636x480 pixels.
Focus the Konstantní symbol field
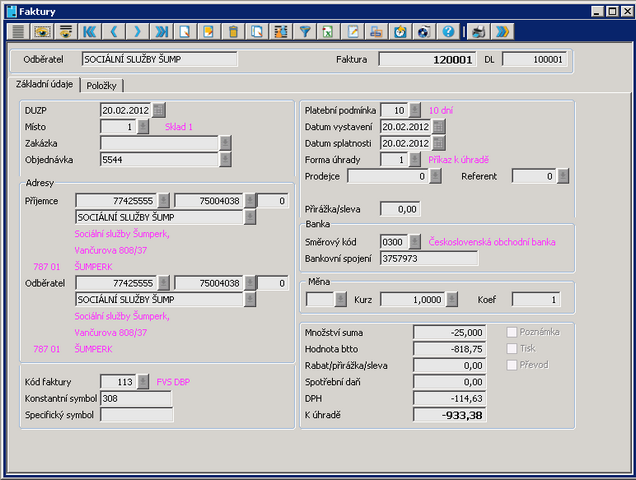[135, 398]
